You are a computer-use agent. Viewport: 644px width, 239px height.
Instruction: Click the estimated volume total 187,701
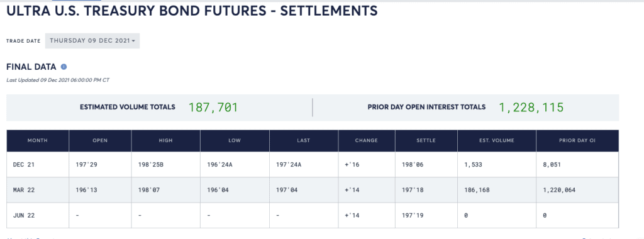click(x=213, y=107)
